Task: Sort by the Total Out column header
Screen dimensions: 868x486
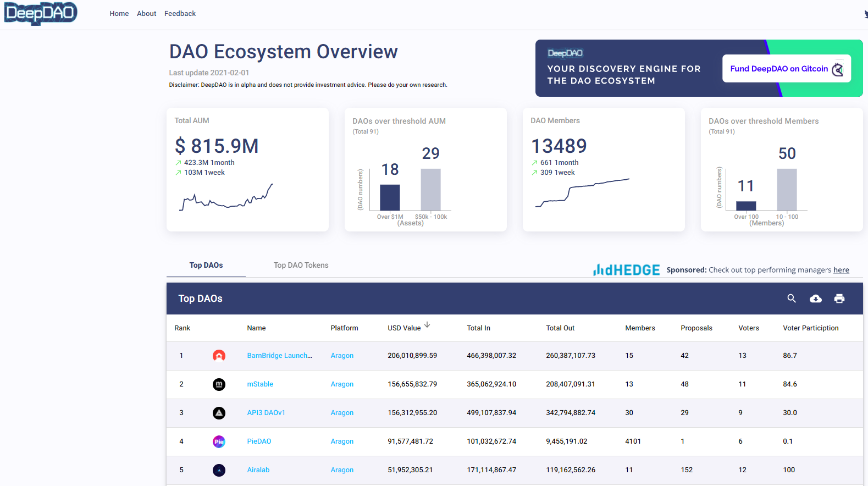Action: point(560,328)
